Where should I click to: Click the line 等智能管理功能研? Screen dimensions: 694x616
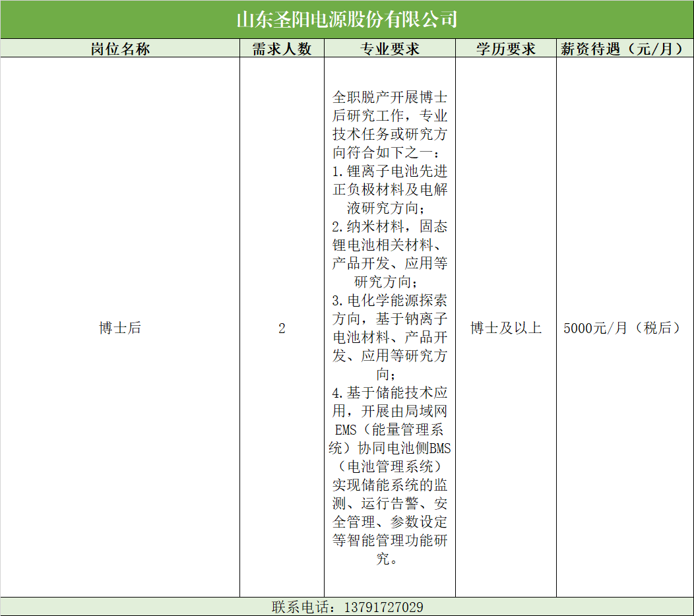389,540
